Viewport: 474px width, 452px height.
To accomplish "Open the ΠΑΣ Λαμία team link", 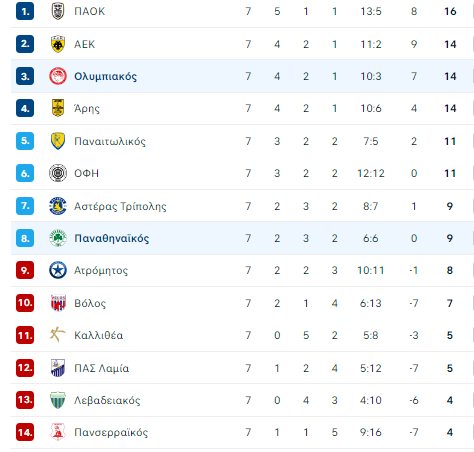I will pyautogui.click(x=101, y=368).
